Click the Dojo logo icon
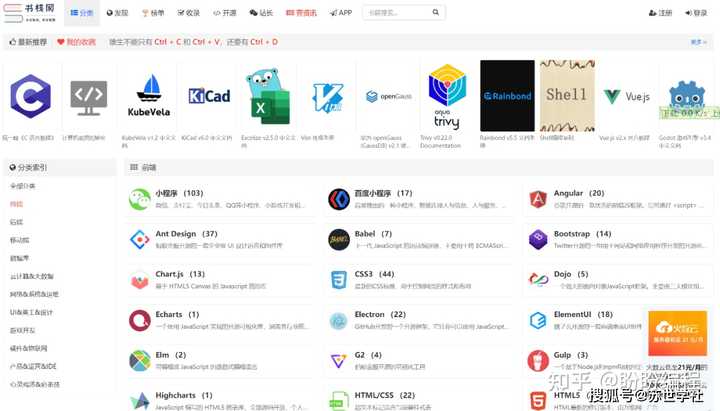Viewport: 720px width, 411px height. 538,279
